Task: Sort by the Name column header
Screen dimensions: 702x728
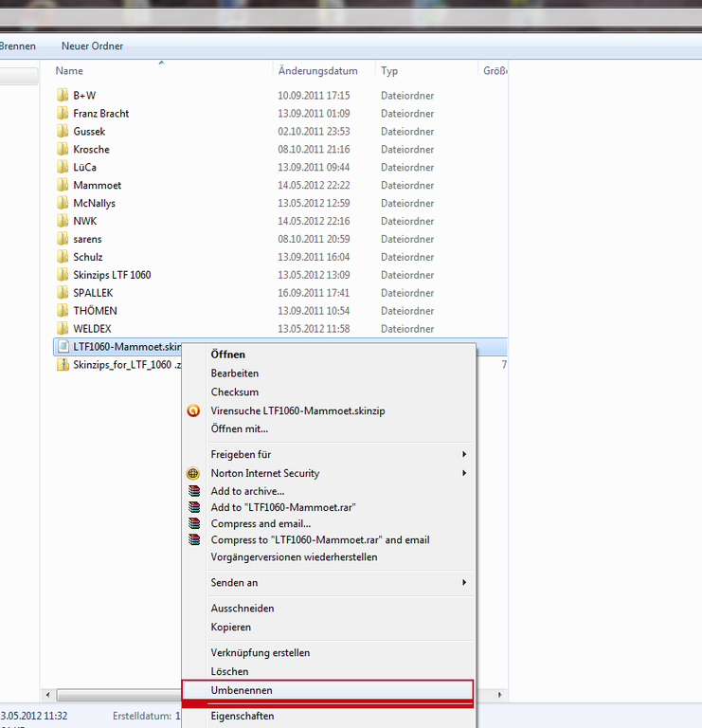Action: tap(69, 70)
